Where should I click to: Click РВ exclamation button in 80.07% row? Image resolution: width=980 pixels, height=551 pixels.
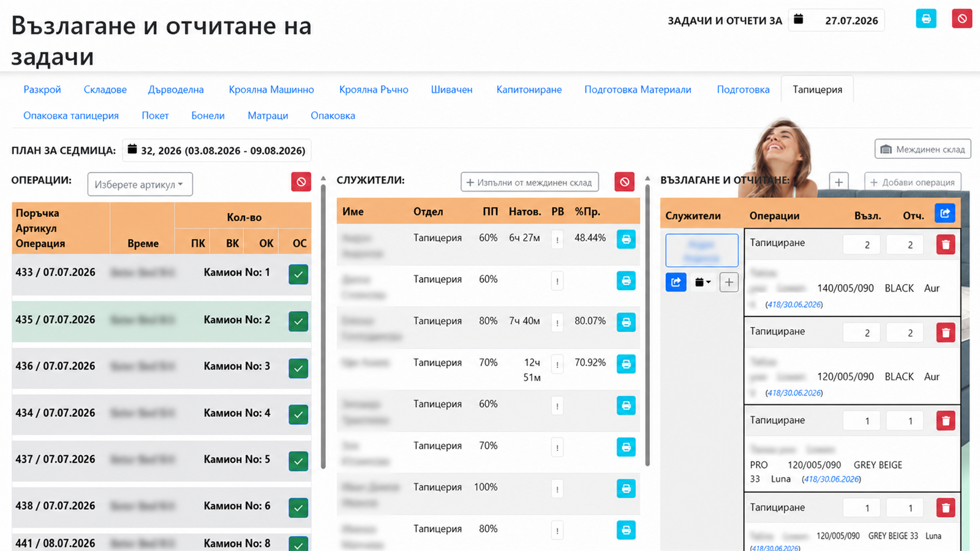click(557, 323)
